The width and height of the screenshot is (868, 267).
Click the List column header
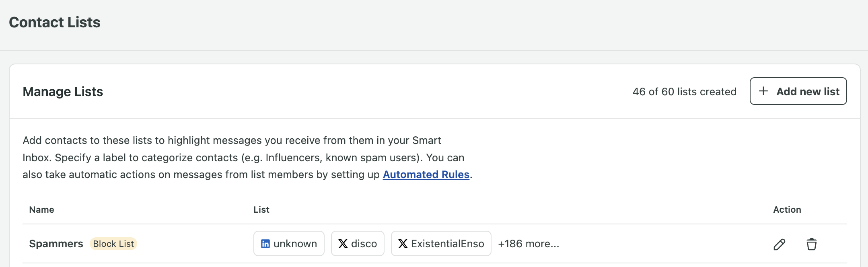click(x=261, y=209)
